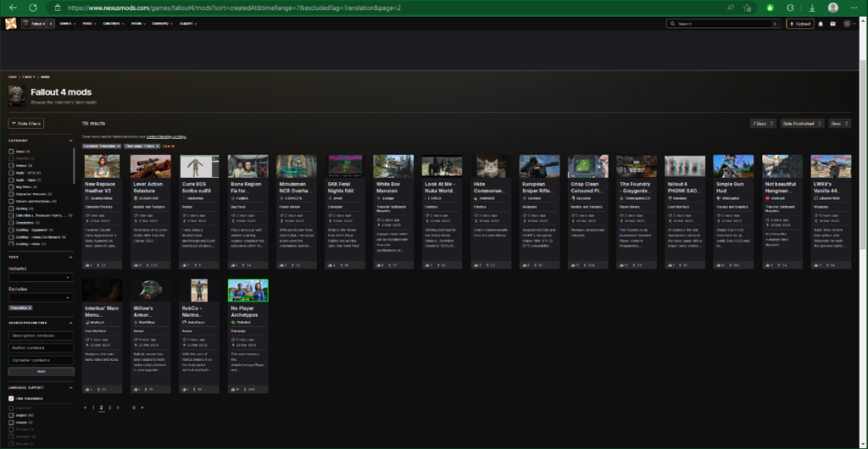The image size is (868, 449).
Task: Open browser Settings and more menu
Action: click(x=854, y=8)
